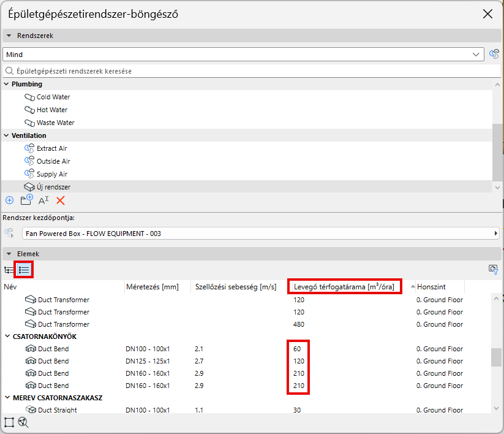Click the Cold Water pipe icon

tap(29, 97)
